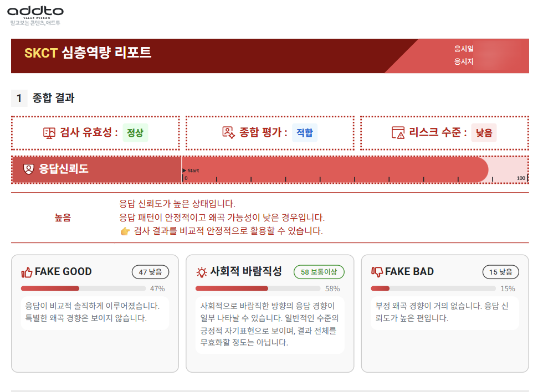The height and width of the screenshot is (392, 538).
Task: Click the 'FAKE GOOD' card title
Action: pos(64,272)
